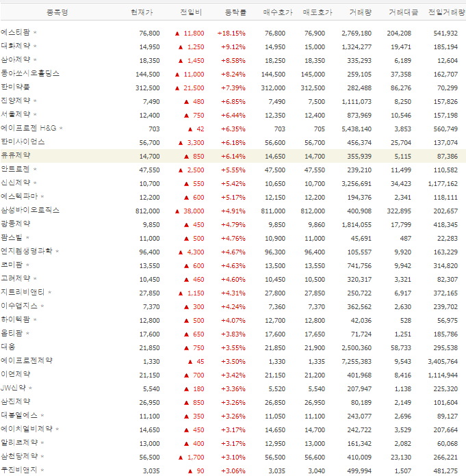Screen dimensions: 466x476
Task: Sort by the 거래량 column header
Action: coord(361,12)
